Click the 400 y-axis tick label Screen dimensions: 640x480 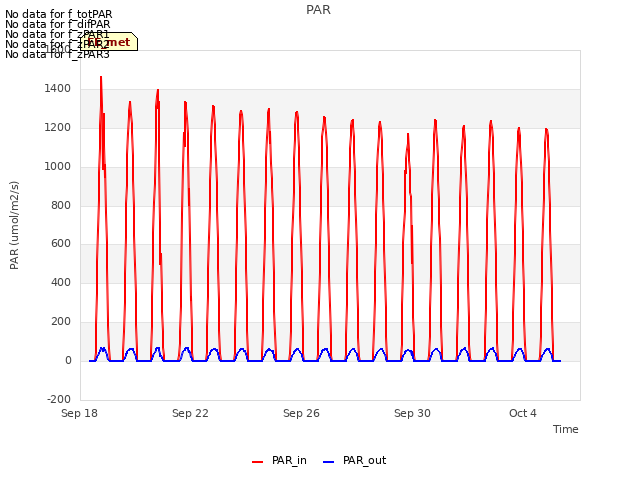(61, 282)
